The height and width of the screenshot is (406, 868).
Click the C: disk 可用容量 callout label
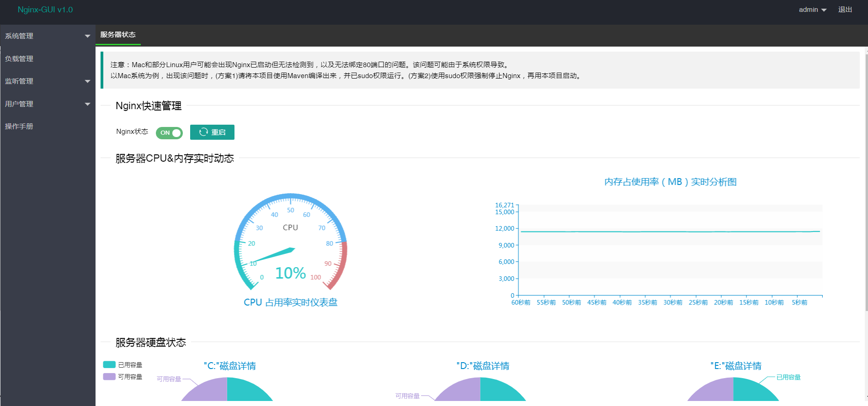pyautogui.click(x=169, y=379)
